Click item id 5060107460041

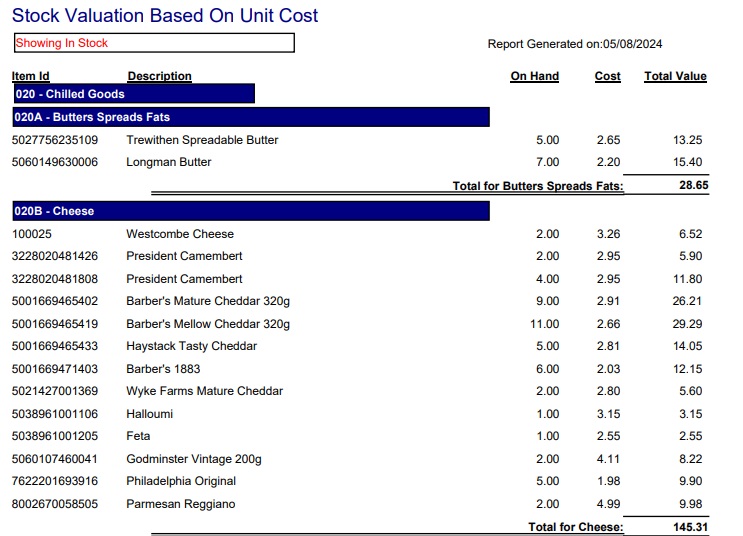click(x=55, y=459)
